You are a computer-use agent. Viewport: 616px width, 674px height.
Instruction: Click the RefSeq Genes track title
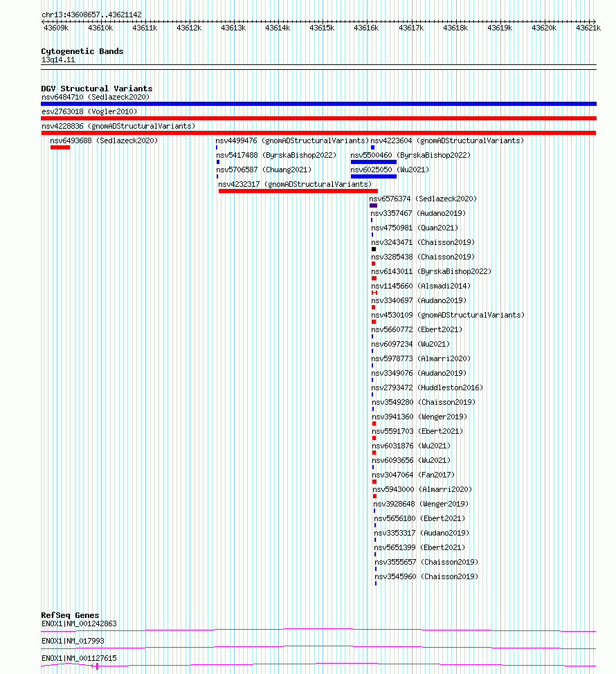click(70, 616)
